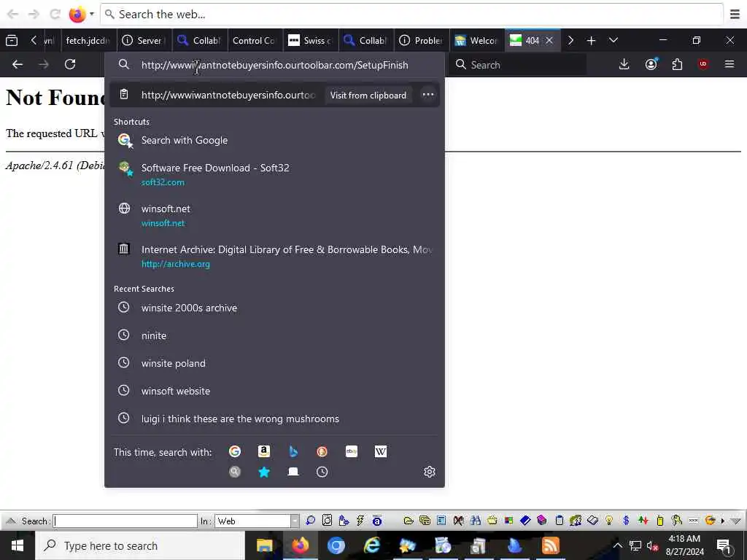Open hamburger menu of top web bar
Viewport: 747px width, 560px height.
(735, 15)
